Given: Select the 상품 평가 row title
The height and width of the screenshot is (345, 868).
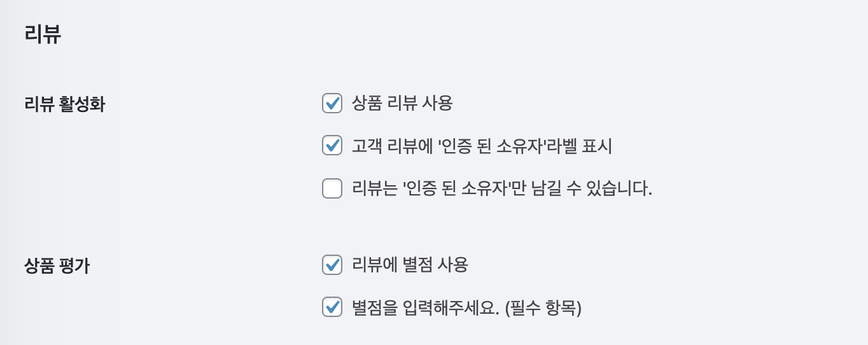Looking at the screenshot, I should tap(57, 266).
